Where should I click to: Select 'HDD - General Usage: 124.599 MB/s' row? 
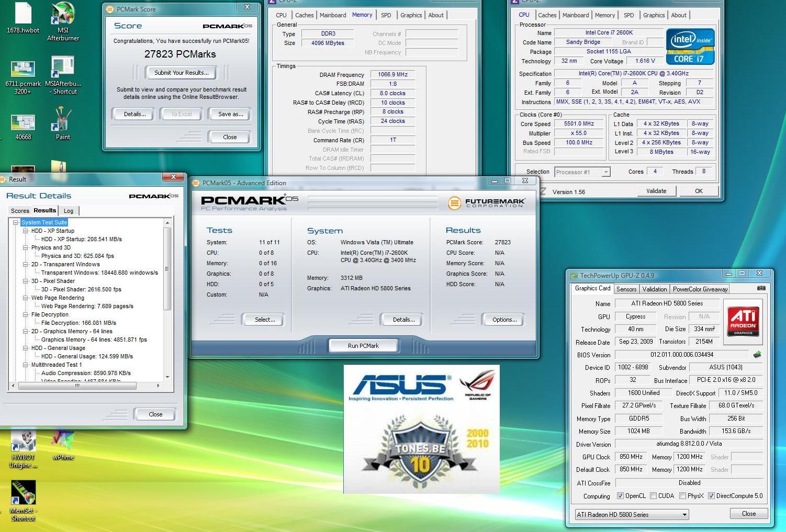[x=87, y=356]
